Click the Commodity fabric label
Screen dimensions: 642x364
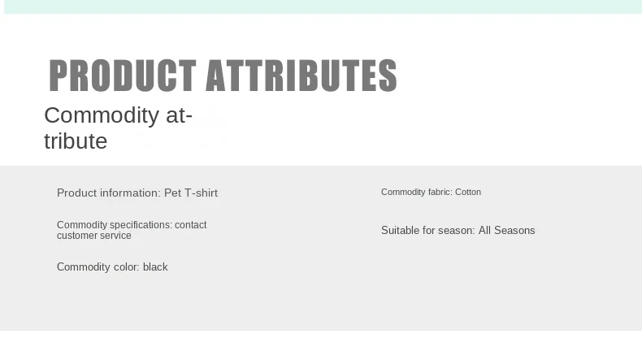(416, 193)
